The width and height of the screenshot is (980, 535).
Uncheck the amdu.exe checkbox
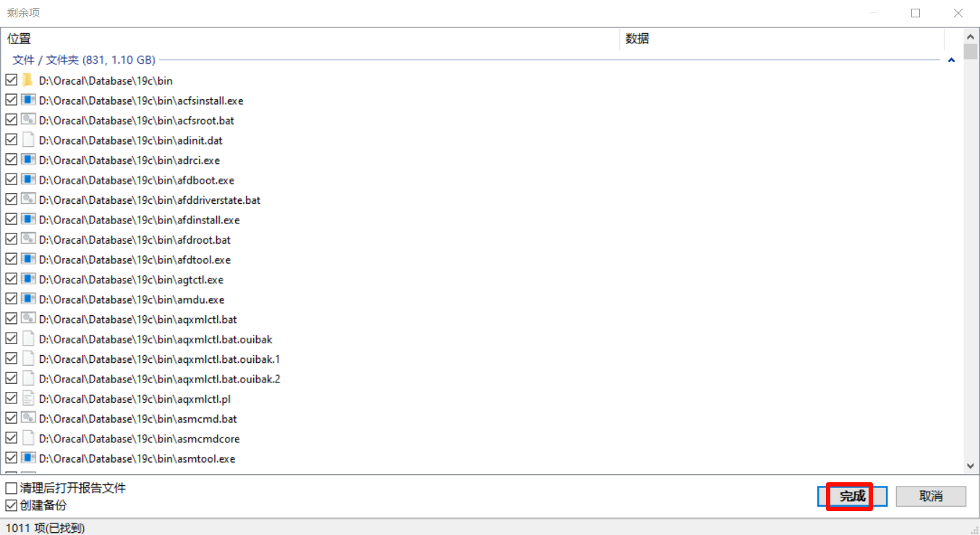pos(11,299)
